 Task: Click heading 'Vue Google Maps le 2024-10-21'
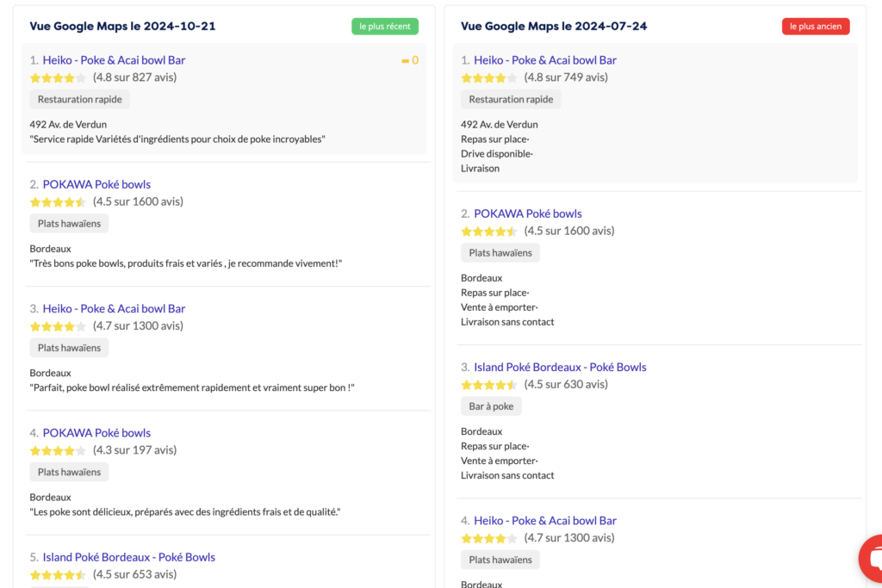(122, 26)
